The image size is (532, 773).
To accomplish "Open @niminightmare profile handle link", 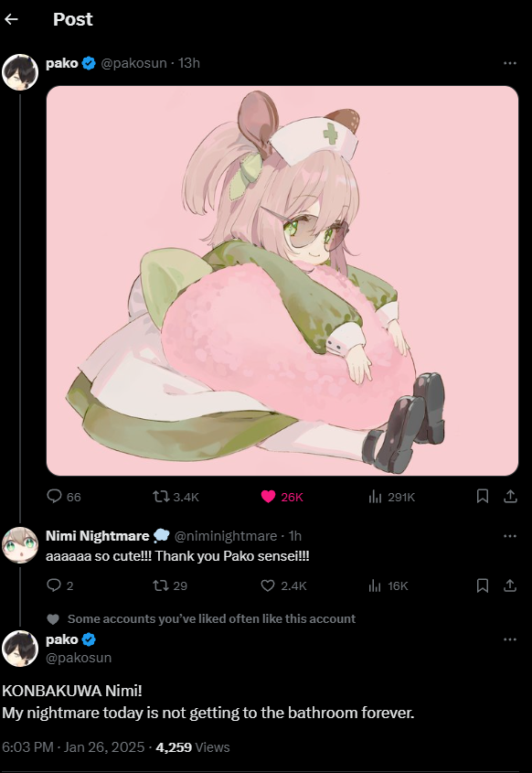I will [x=226, y=536].
